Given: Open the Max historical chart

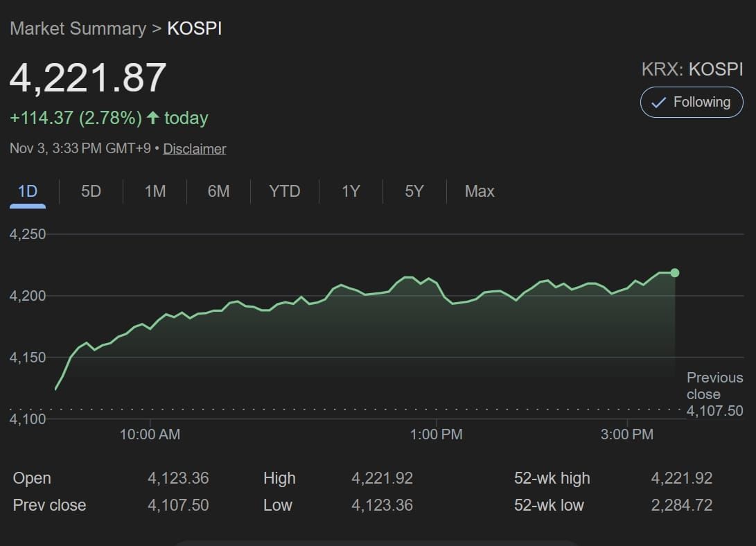Looking at the screenshot, I should [479, 191].
